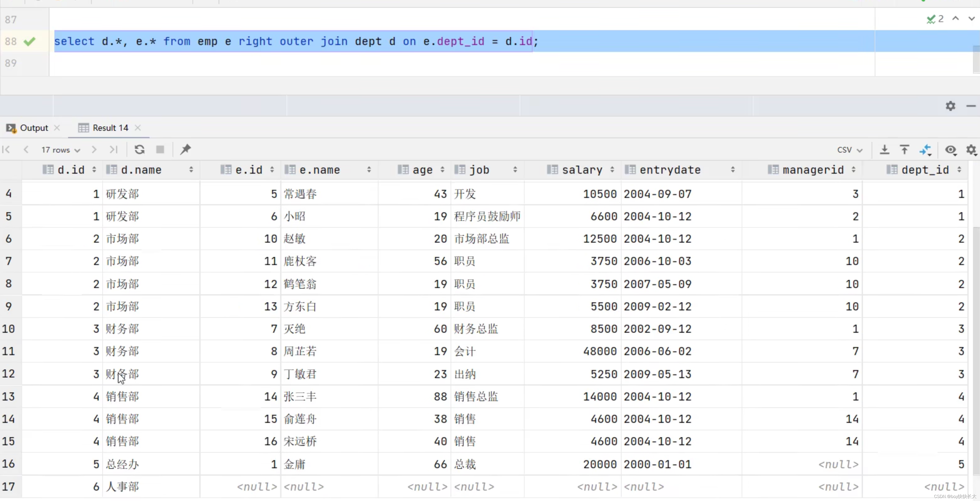Sort by d.id column arrows
The height and width of the screenshot is (501, 980).
pos(94,170)
